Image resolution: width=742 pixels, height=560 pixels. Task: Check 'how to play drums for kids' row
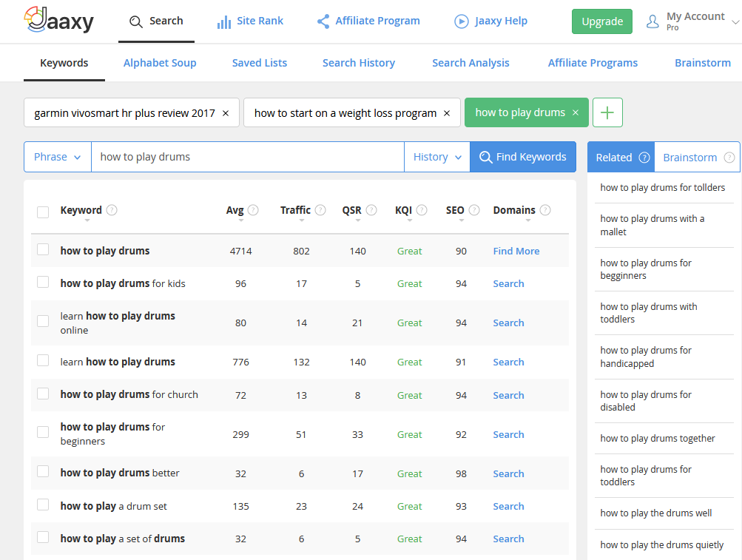pyautogui.click(x=43, y=282)
